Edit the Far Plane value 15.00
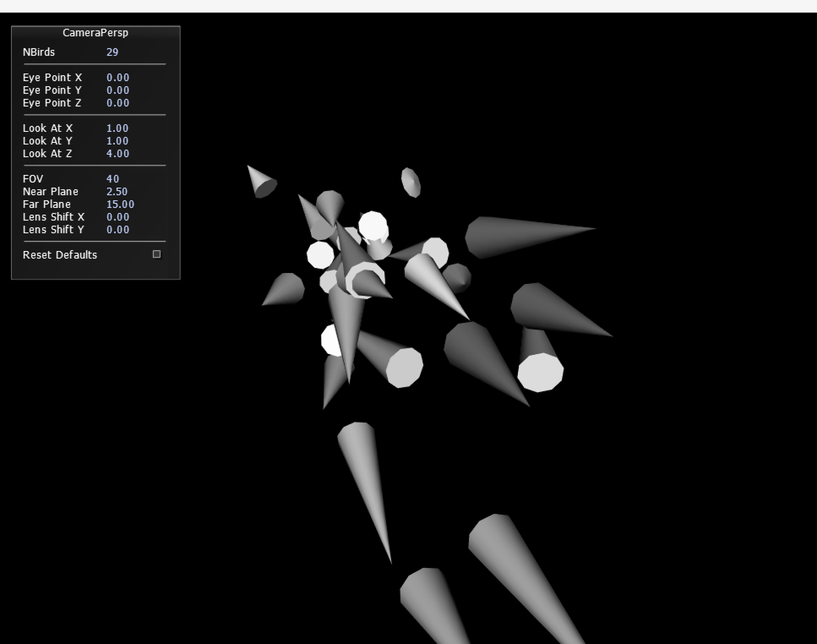 [120, 204]
